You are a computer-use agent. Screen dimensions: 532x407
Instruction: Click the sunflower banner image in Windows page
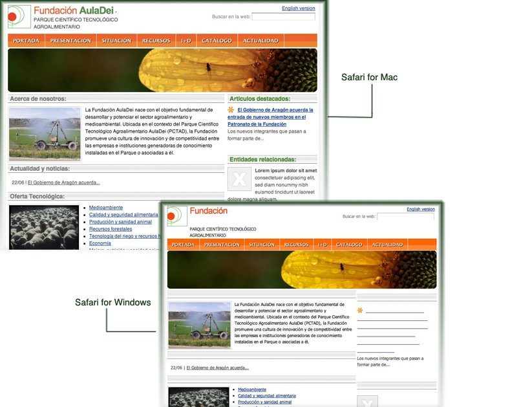302,270
